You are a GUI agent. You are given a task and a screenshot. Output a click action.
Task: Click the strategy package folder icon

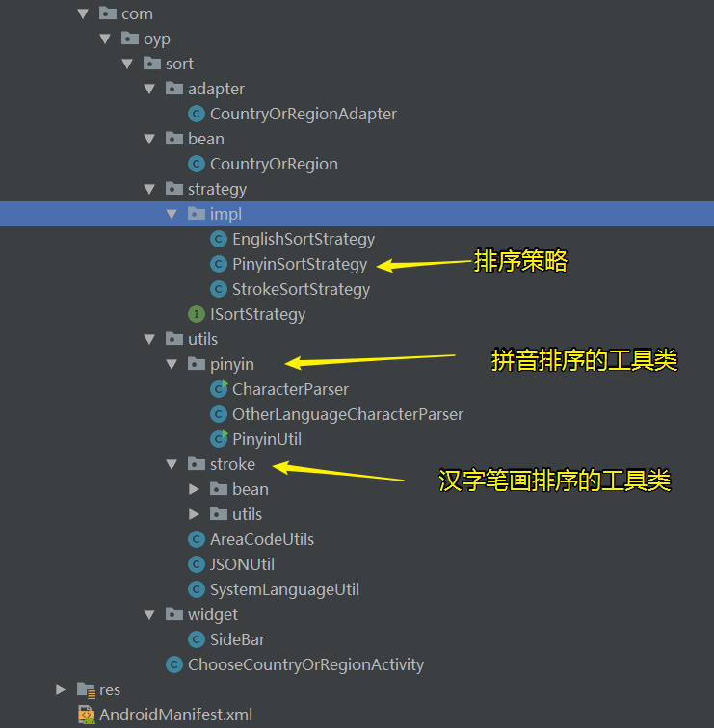tap(174, 189)
